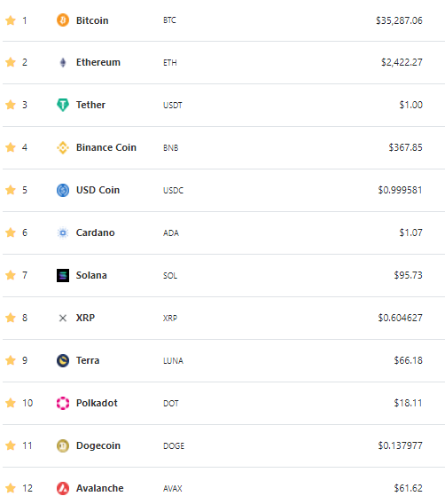Open the Cardano name link
Image resolution: width=445 pixels, height=504 pixels.
[95, 232]
